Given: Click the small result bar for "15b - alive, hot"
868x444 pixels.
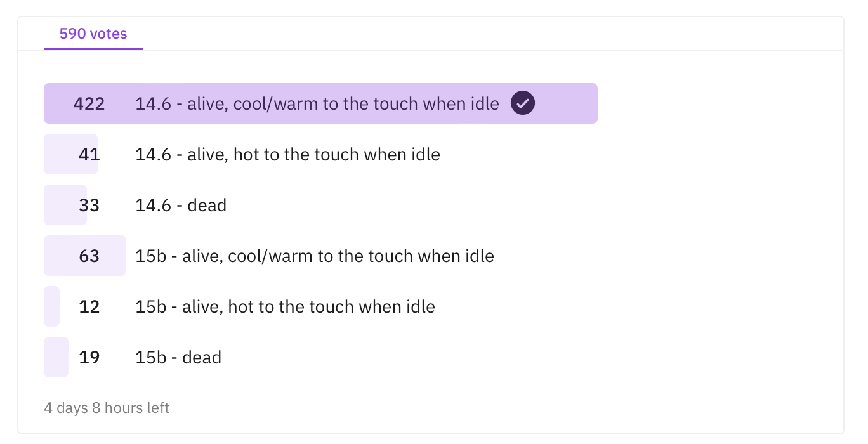Looking at the screenshot, I should click(52, 306).
